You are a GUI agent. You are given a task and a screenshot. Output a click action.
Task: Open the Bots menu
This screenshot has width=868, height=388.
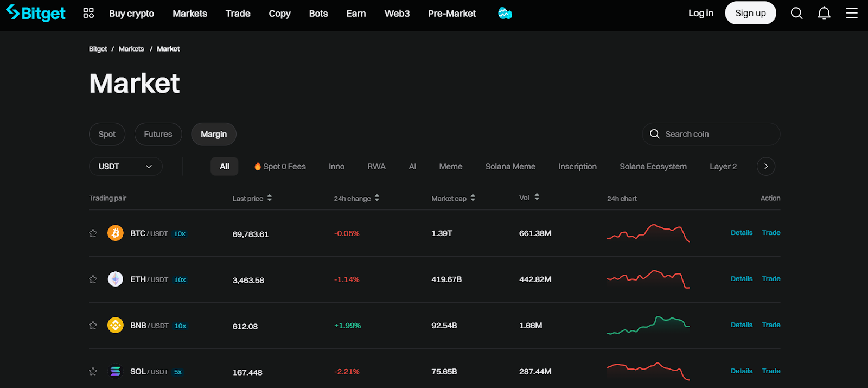[318, 14]
